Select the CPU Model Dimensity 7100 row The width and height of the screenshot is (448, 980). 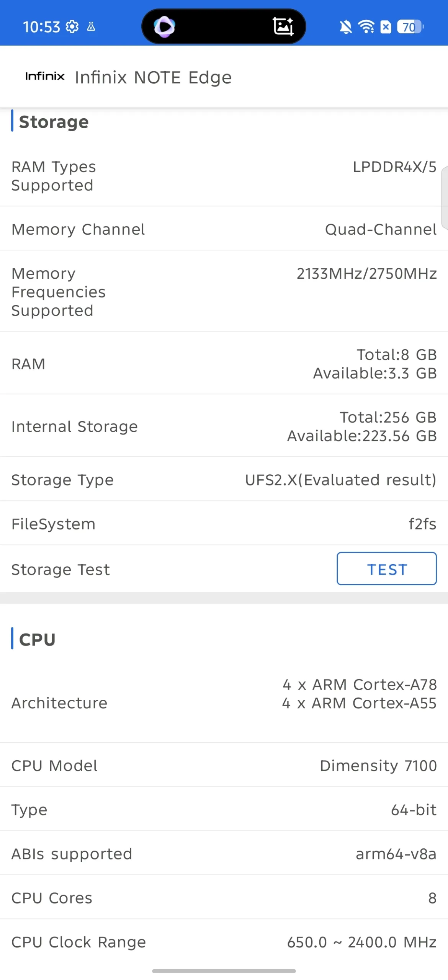pyautogui.click(x=224, y=765)
